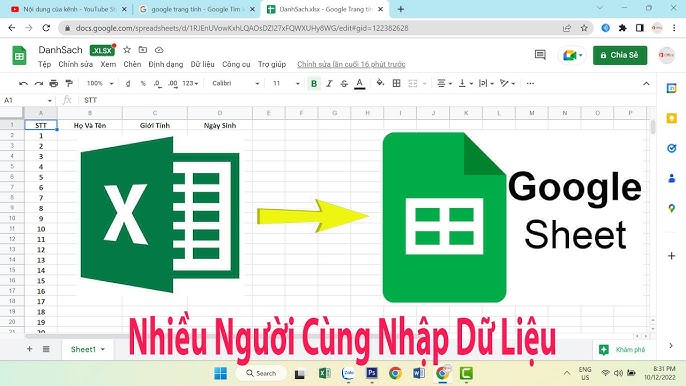Image resolution: width=686 pixels, height=386 pixels.
Task: Format as percent with % icon
Action: click(x=143, y=83)
